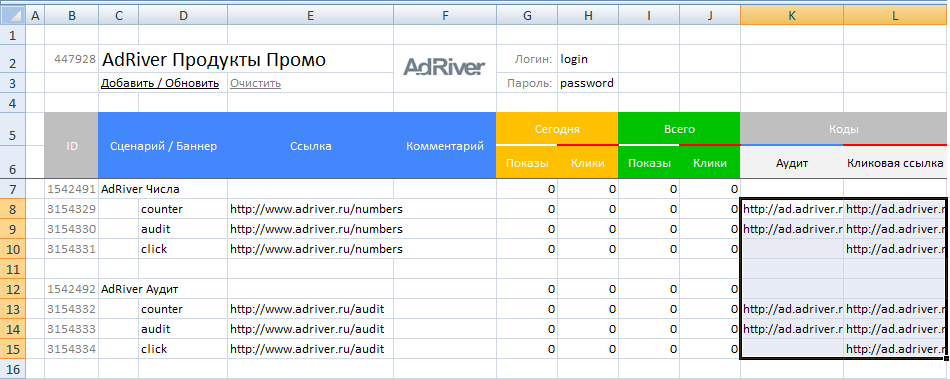Click the AdRiver logo image

[x=444, y=67]
